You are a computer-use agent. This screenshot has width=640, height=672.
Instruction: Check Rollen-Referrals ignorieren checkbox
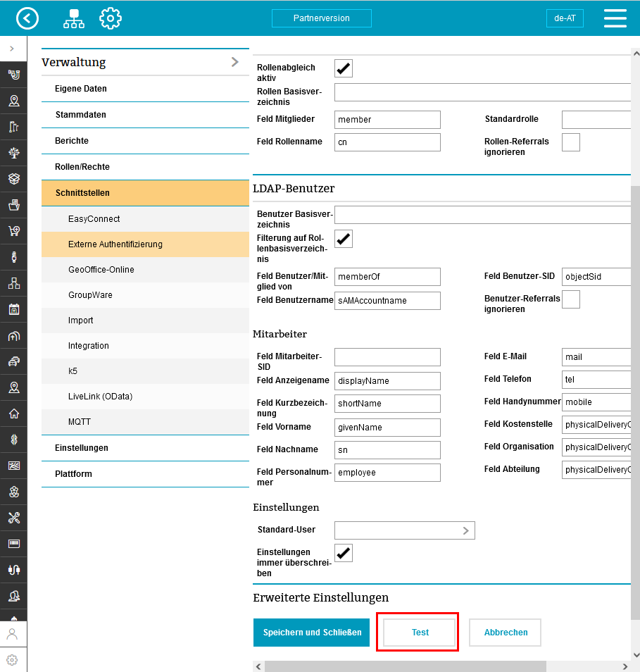tap(571, 142)
